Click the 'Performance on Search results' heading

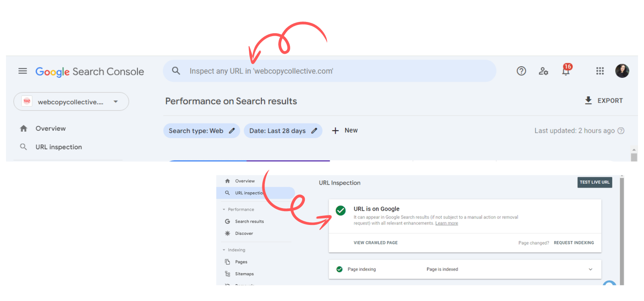(231, 101)
